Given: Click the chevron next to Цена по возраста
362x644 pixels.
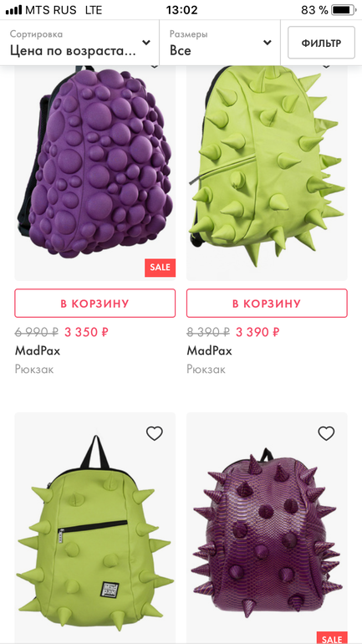Looking at the screenshot, I should (x=146, y=43).
